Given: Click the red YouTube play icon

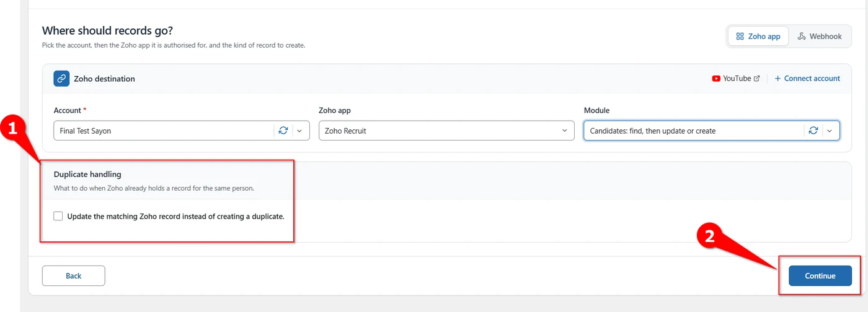Looking at the screenshot, I should tap(716, 79).
